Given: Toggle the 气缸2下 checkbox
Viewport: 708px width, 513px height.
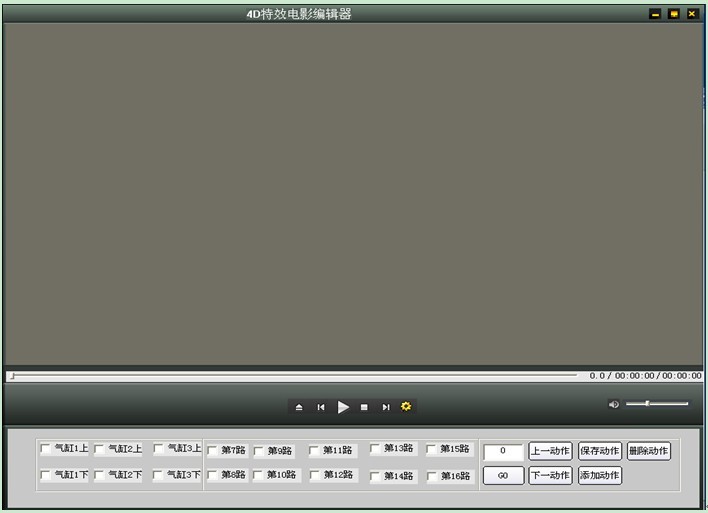Looking at the screenshot, I should pyautogui.click(x=100, y=475).
